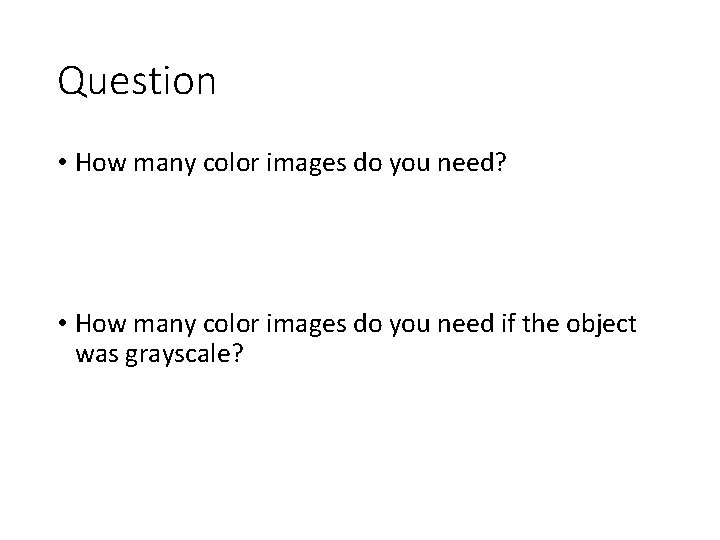Viewport: 720px width, 540px height.
Task: Click the word 'How' in first bullet
Action: click(x=101, y=162)
